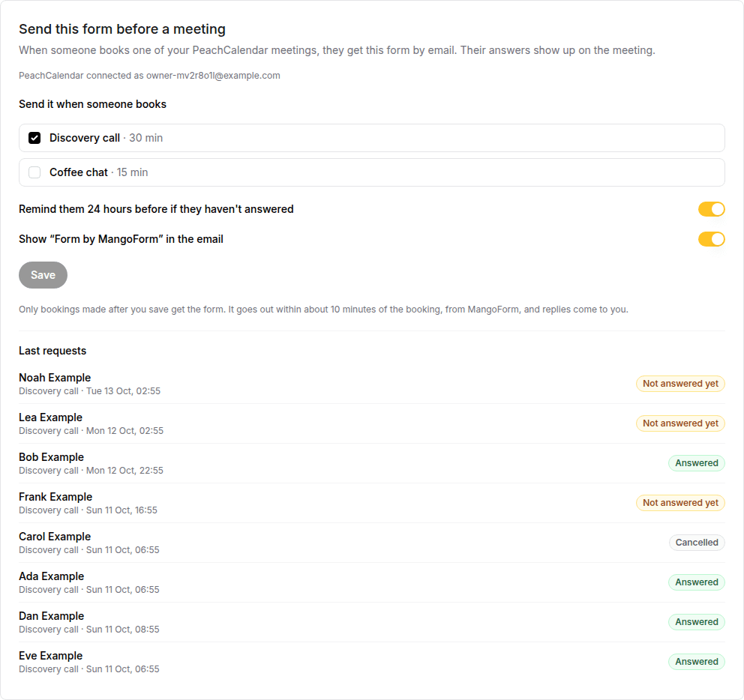Click the "Tue 13 Oct, 02:55" date text
This screenshot has height=700, width=744.
pos(123,391)
